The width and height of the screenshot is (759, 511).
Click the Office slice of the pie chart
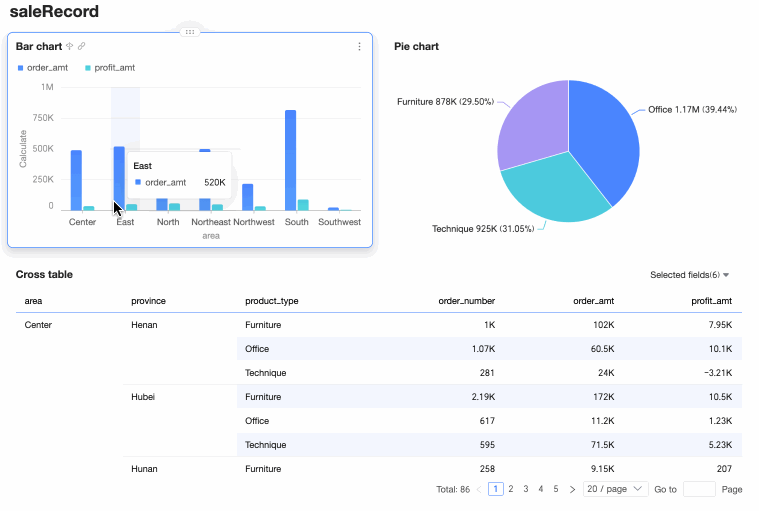click(x=605, y=140)
